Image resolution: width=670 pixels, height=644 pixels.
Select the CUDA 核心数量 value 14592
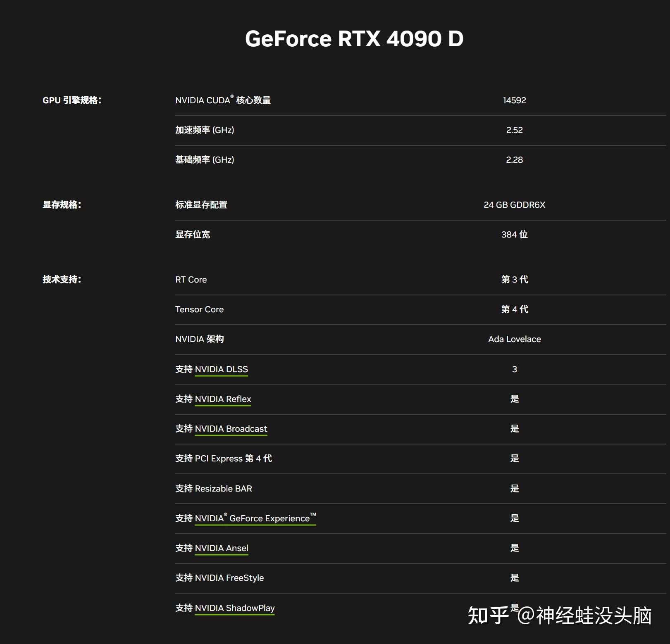click(x=514, y=100)
